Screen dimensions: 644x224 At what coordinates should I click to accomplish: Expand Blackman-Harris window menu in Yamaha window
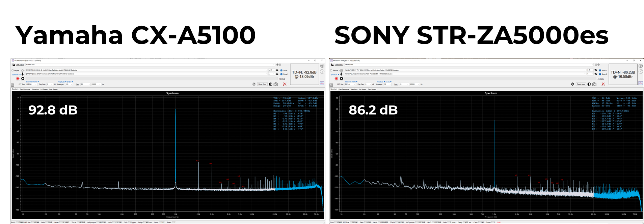pos(32,82)
